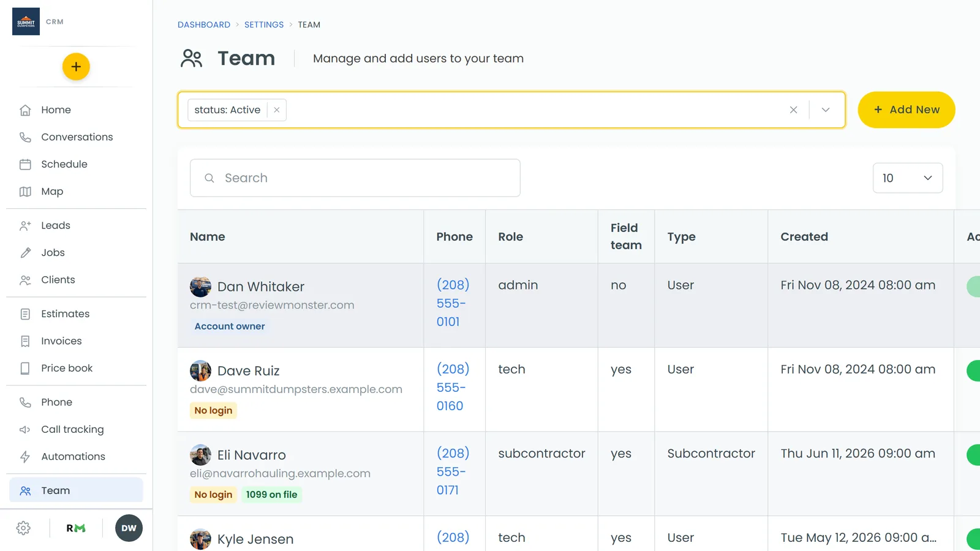
Task: Clear all filters with the X
Action: click(793, 110)
